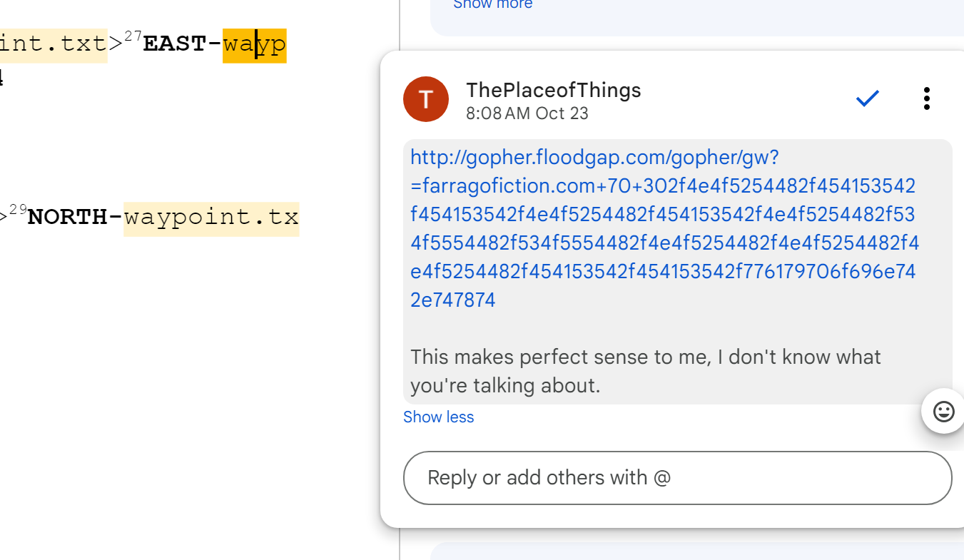Click the bold EAST- text
964x560 pixels.
pyautogui.click(x=182, y=45)
